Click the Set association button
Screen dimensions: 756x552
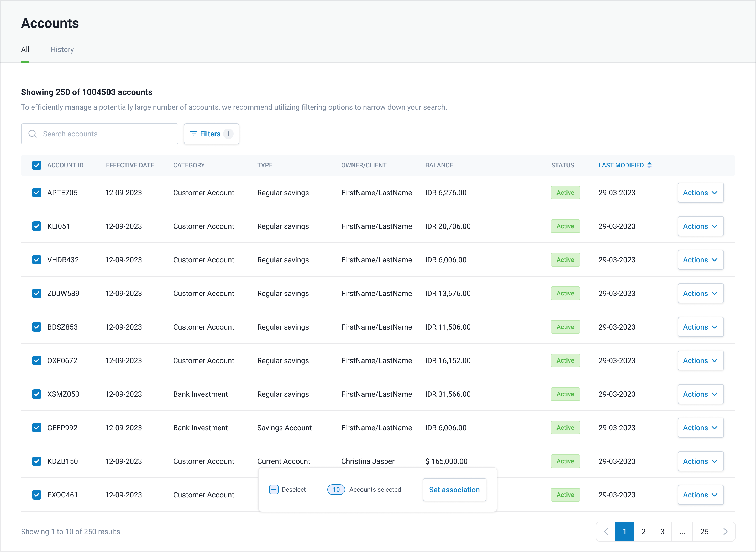454,490
